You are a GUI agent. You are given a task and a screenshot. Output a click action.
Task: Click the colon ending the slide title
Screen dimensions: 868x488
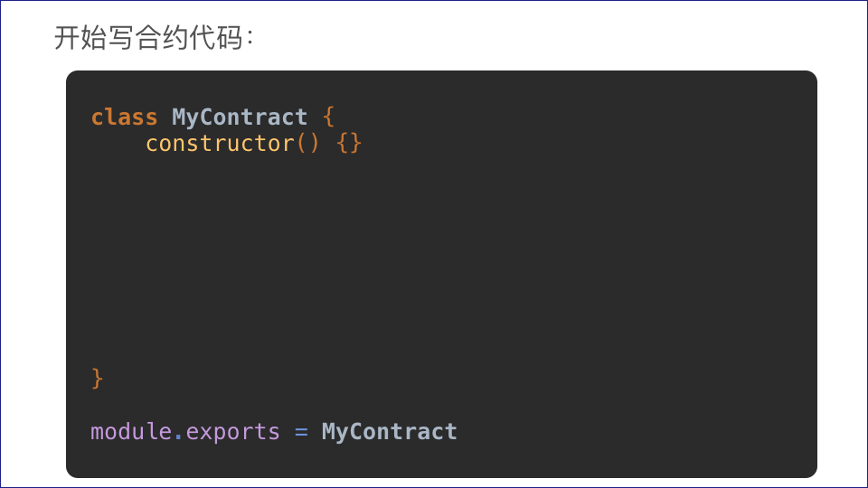click(250, 39)
